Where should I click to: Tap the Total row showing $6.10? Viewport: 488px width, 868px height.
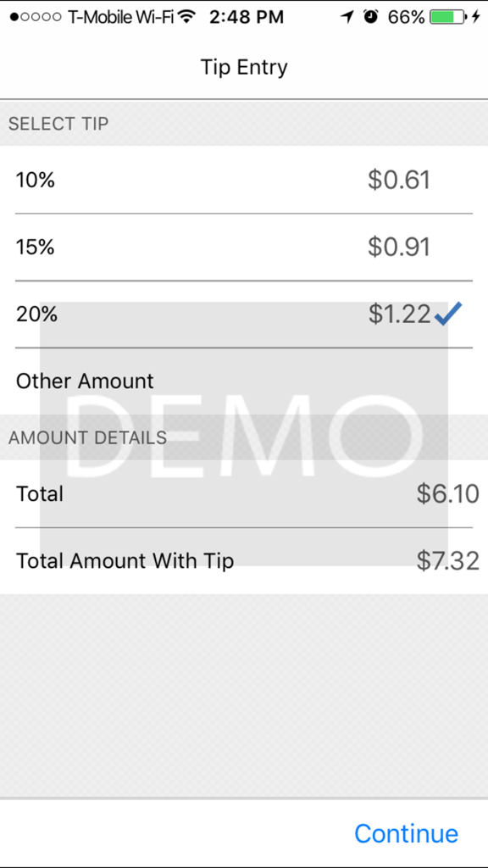coord(244,493)
